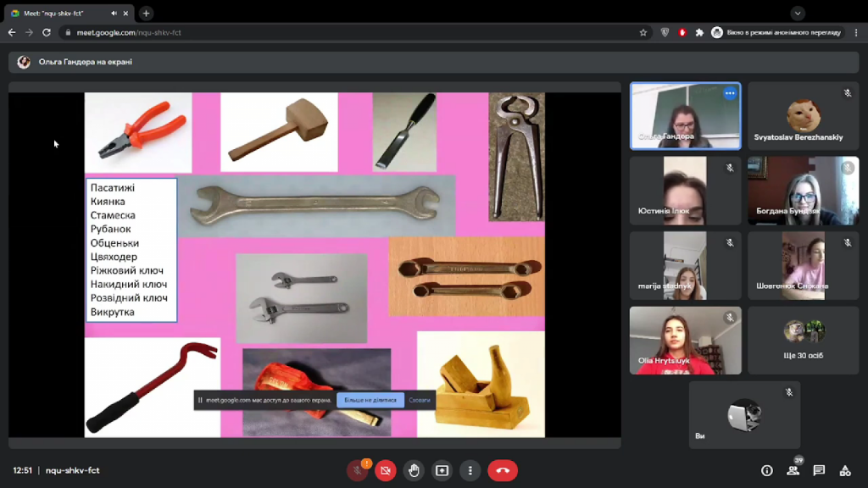
Task: Bookmark this page with the star icon
Action: click(643, 33)
